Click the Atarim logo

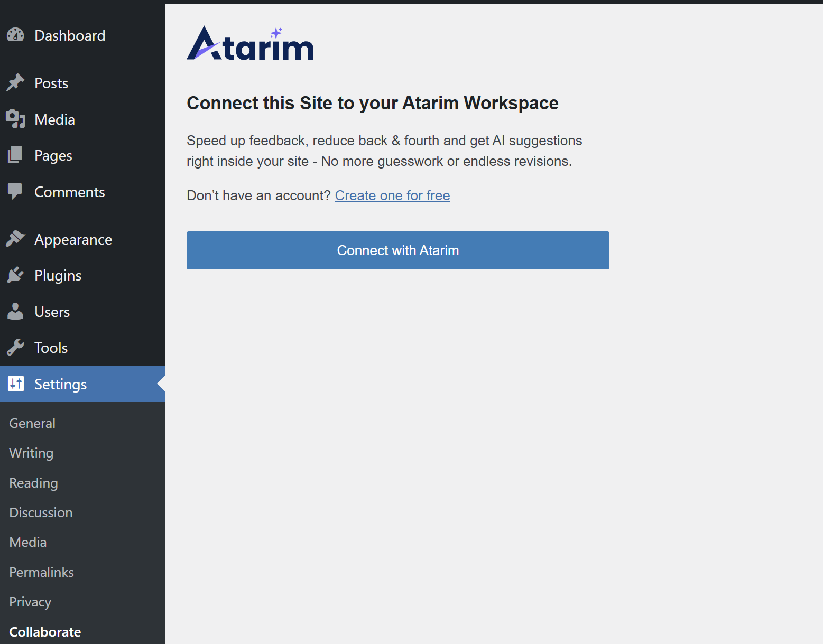click(x=250, y=44)
